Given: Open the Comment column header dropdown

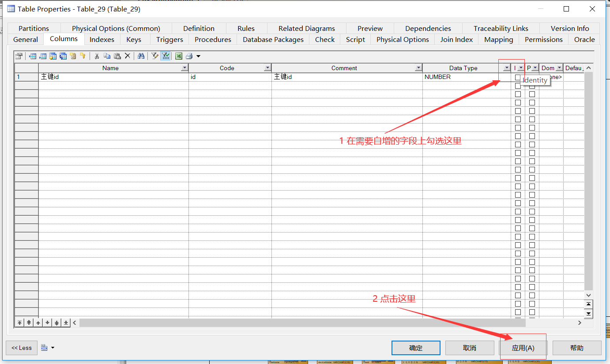Looking at the screenshot, I should point(418,68).
